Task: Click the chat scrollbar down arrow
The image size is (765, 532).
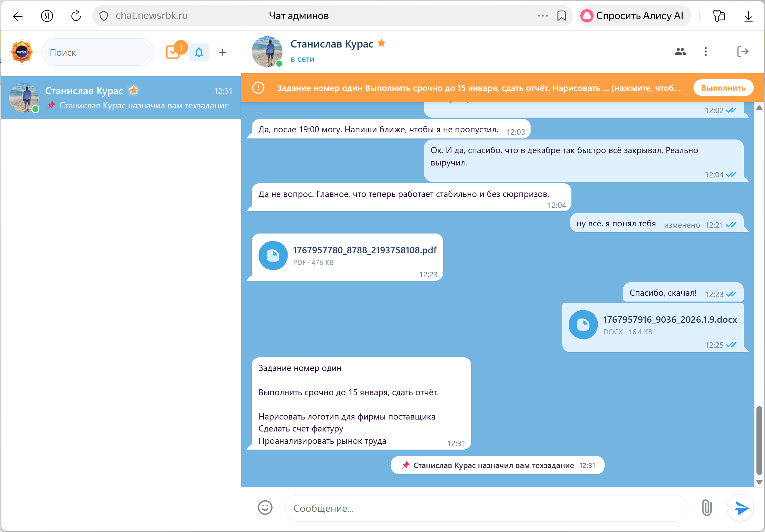Action: pyautogui.click(x=759, y=482)
